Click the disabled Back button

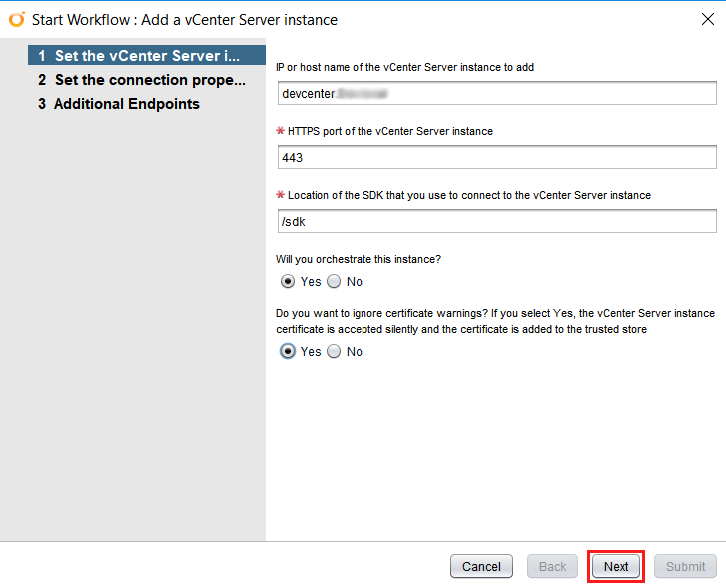point(552,566)
